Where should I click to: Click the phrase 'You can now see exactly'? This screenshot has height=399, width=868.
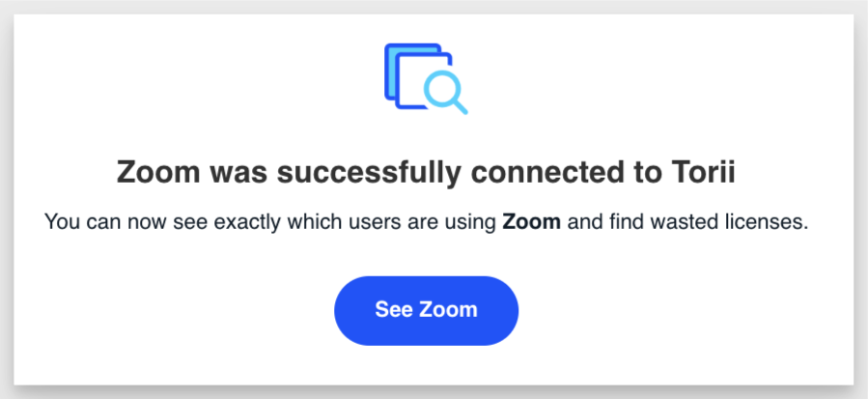coord(128,222)
